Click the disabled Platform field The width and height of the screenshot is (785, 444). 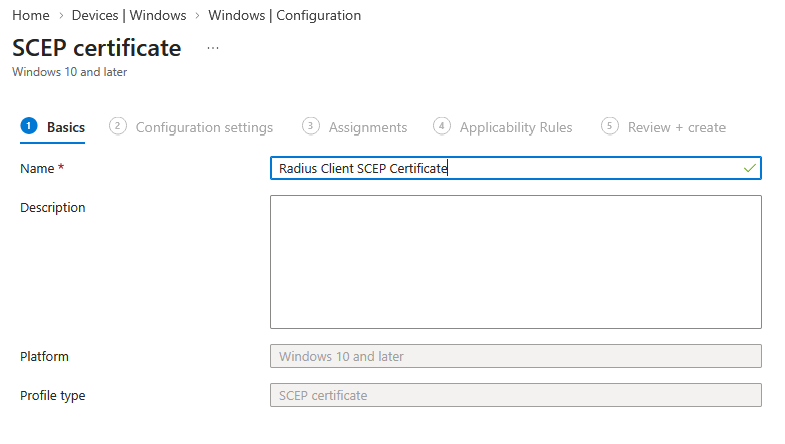(x=516, y=356)
